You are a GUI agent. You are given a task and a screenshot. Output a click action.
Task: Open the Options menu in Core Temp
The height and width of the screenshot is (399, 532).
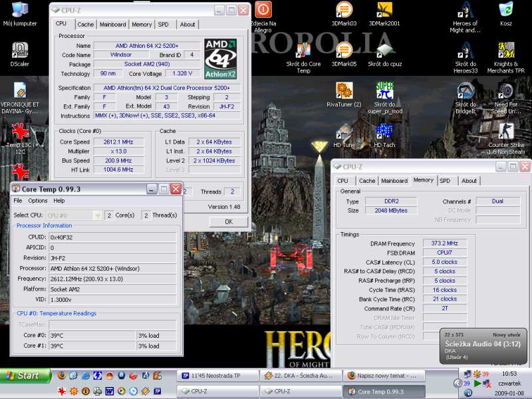(38, 201)
